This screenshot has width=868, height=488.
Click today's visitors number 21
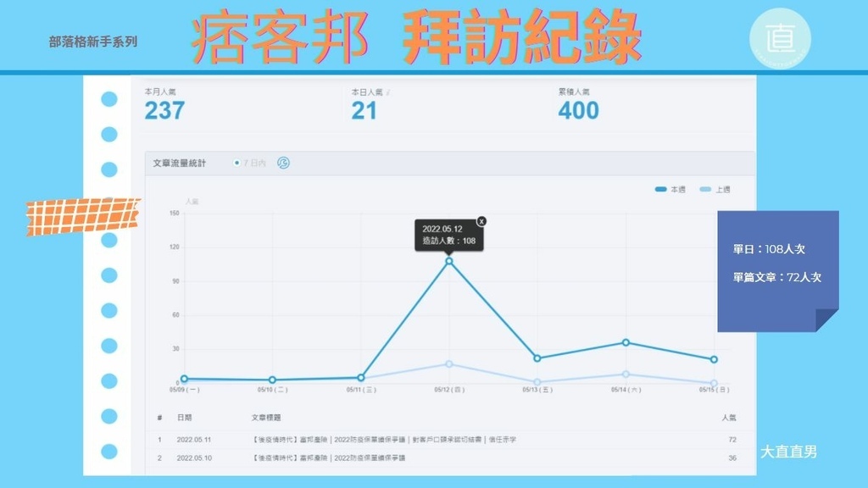click(364, 111)
